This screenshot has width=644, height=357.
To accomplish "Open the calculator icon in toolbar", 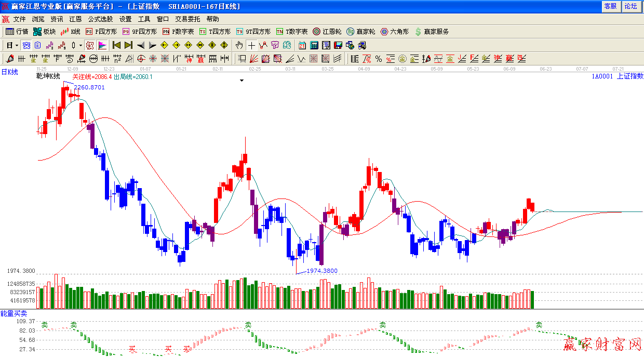I will [314, 45].
